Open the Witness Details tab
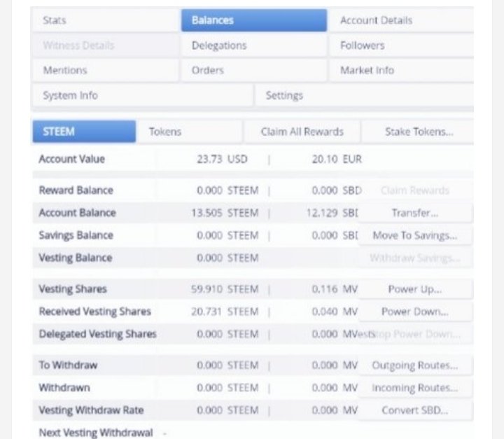504x439 pixels. (106, 46)
